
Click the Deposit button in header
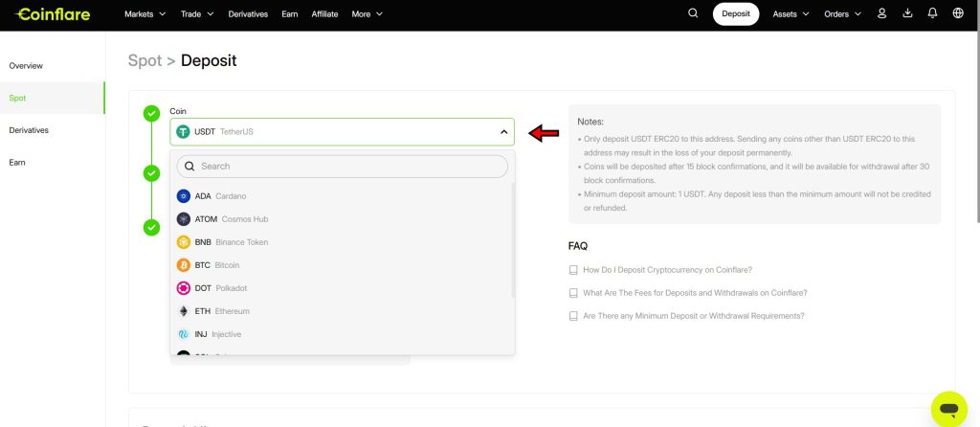735,14
